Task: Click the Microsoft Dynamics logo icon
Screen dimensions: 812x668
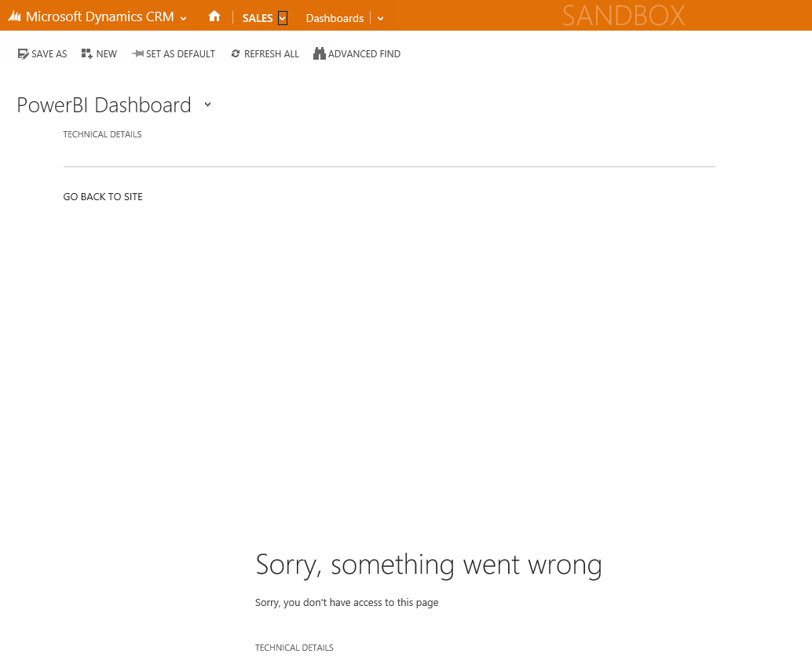Action: click(14, 16)
